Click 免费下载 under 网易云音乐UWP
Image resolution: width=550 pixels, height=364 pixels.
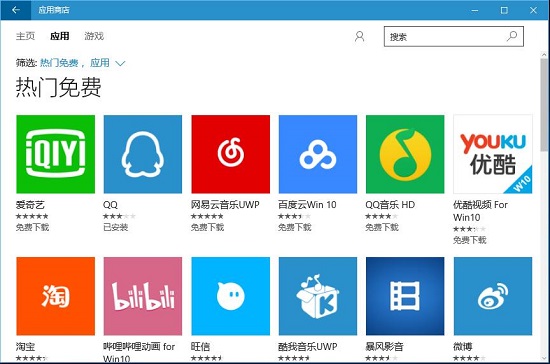(x=207, y=227)
